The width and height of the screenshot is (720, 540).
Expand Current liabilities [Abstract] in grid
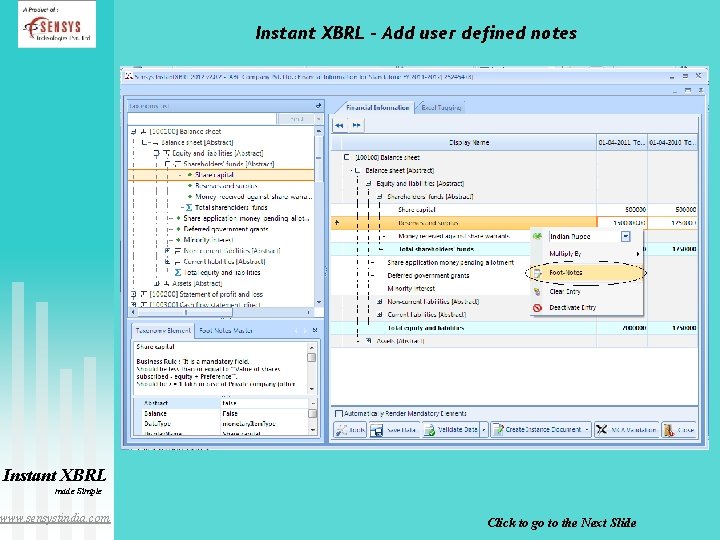(x=380, y=315)
